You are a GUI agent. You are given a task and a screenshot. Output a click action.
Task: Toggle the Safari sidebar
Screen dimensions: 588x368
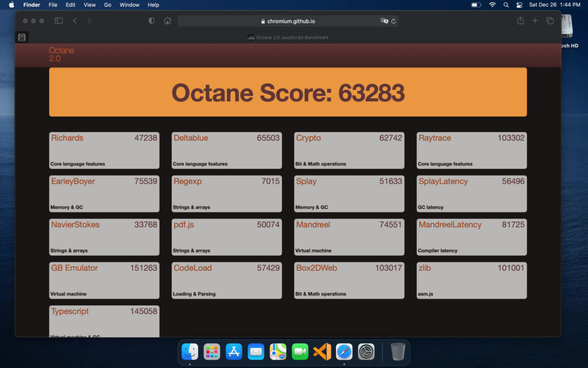pos(59,21)
